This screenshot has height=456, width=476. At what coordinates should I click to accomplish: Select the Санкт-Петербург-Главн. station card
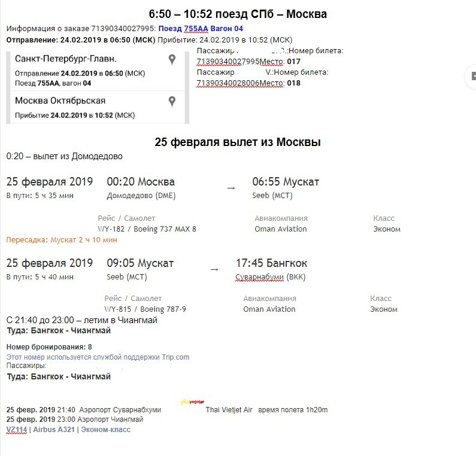pyautogui.click(x=98, y=71)
